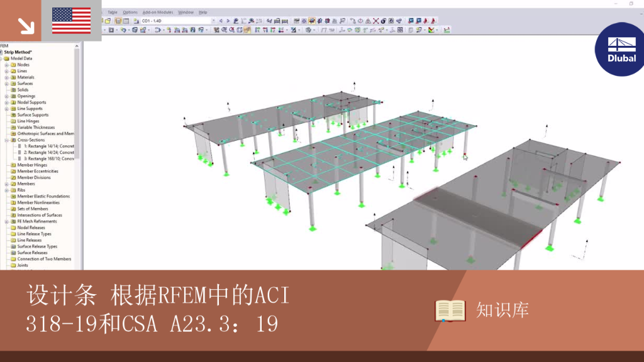
Task: Select the Joints tree item
Action: point(23,265)
